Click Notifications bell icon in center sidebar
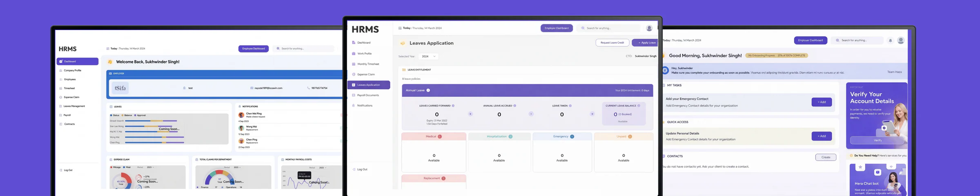 click(354, 106)
